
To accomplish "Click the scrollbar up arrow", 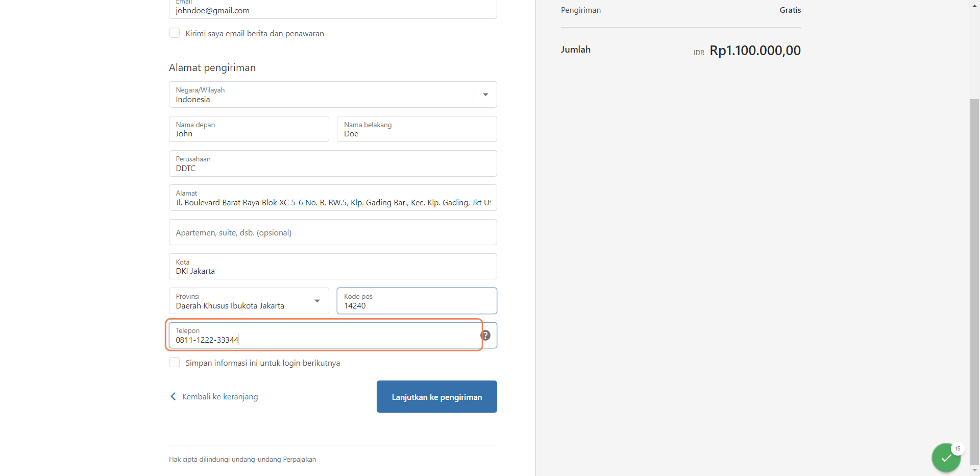I will pyautogui.click(x=975, y=5).
